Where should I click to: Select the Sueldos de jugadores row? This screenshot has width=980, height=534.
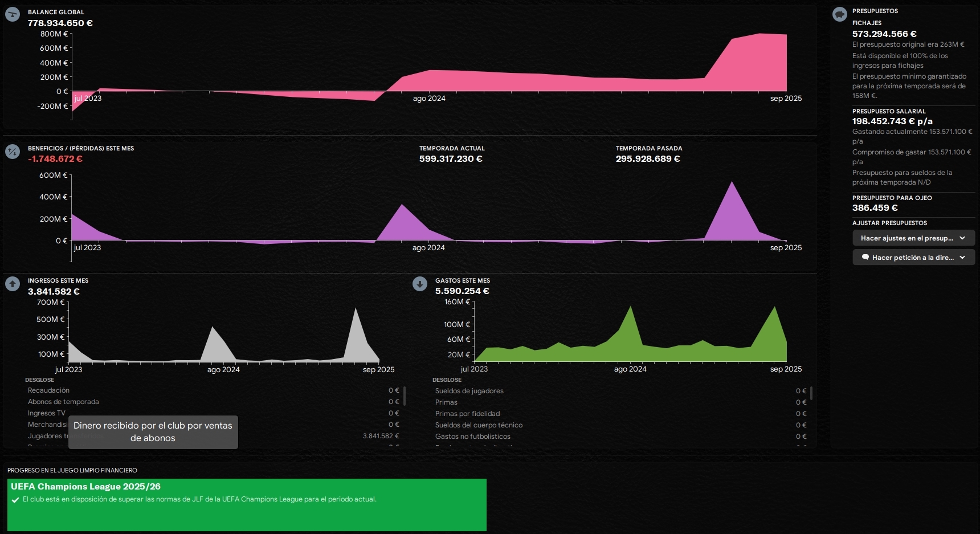(x=620, y=391)
